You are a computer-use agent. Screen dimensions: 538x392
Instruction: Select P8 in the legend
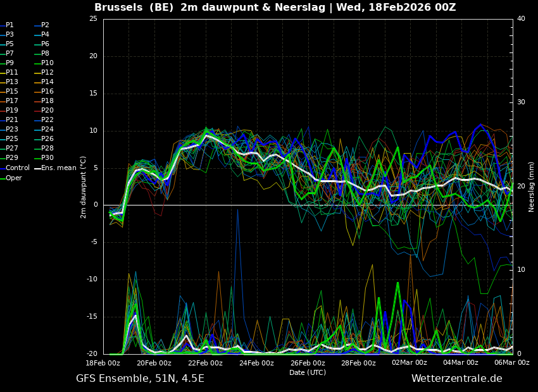pos(43,54)
